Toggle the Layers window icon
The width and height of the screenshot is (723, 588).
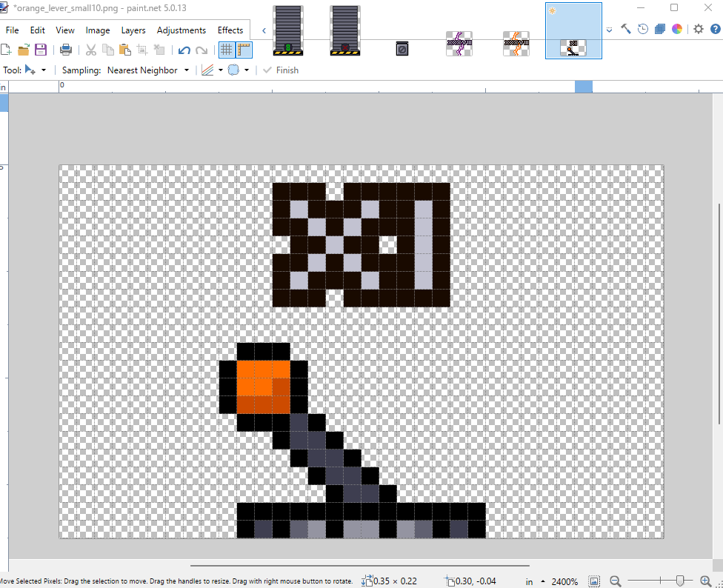[660, 29]
